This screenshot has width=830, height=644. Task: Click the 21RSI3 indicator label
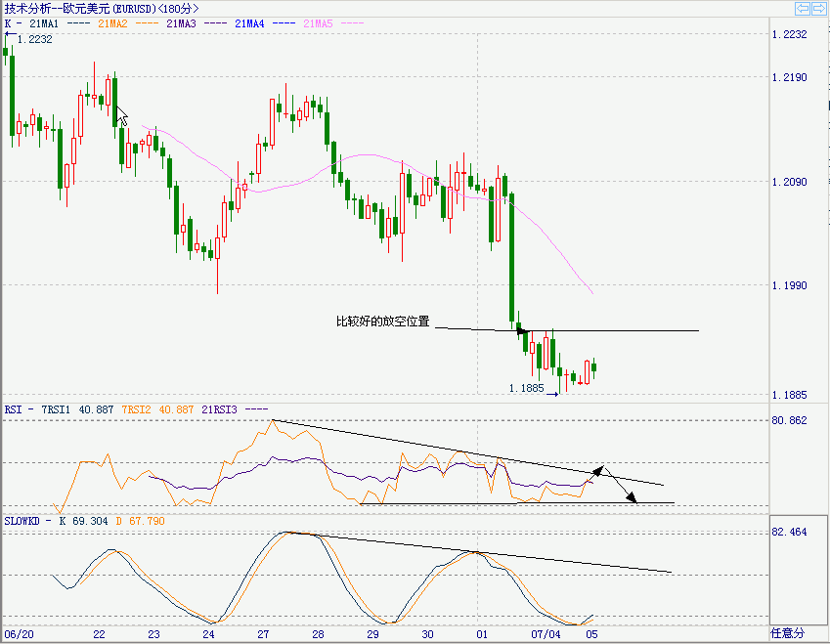(219, 409)
